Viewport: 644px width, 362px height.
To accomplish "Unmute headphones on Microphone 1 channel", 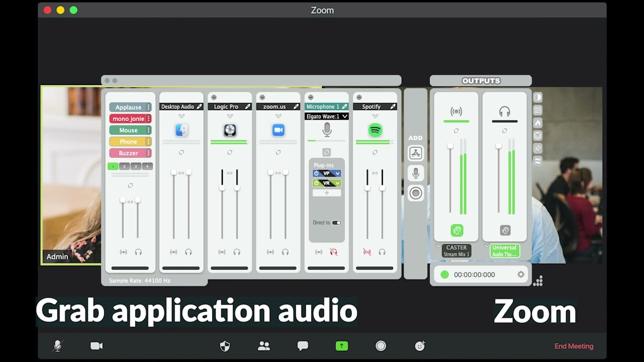I will pyautogui.click(x=334, y=252).
